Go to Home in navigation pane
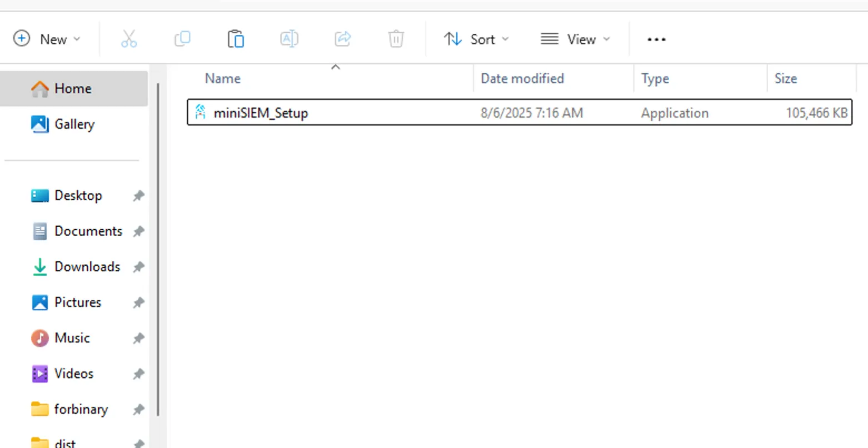Image resolution: width=868 pixels, height=448 pixels. 73,88
